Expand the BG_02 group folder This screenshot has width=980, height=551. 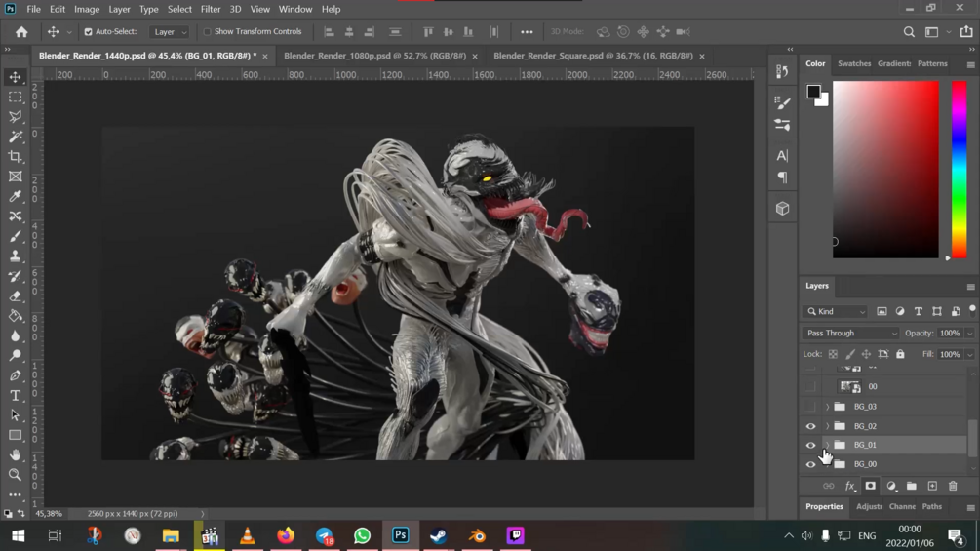click(827, 426)
